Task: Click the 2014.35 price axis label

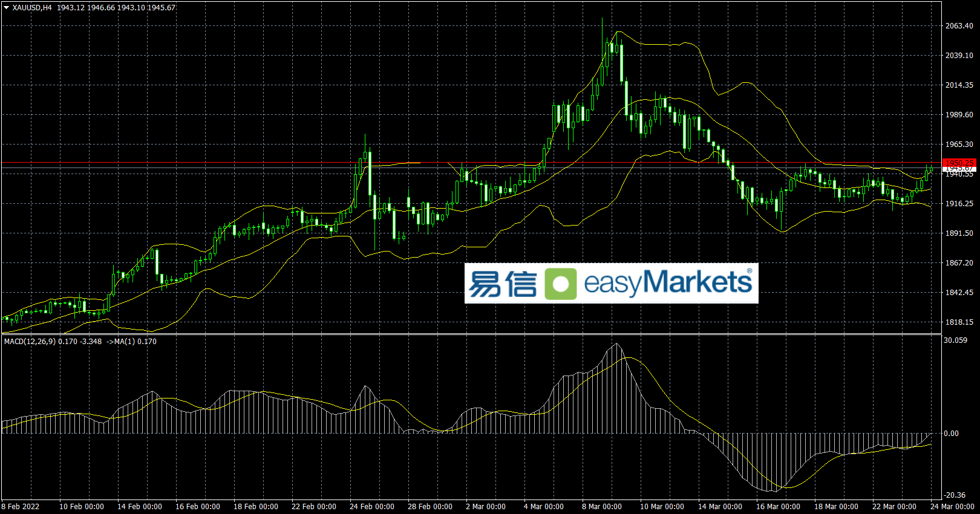Action: tap(959, 85)
